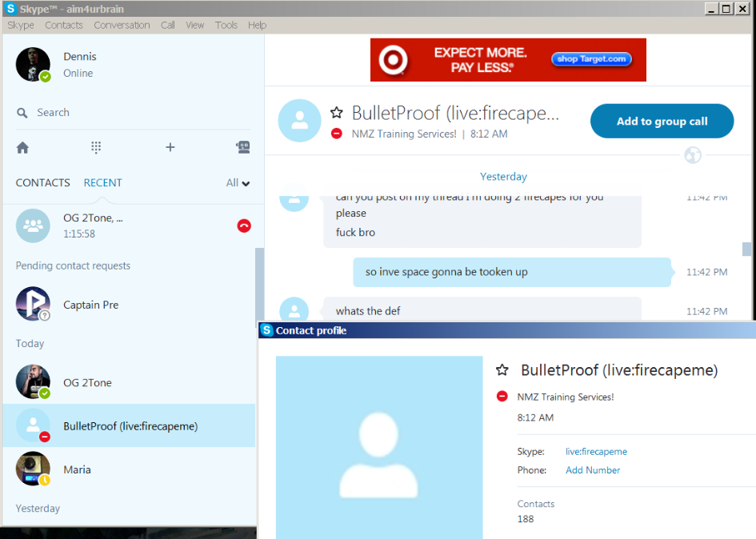The width and height of the screenshot is (756, 539).
Task: Click the OG 2Tone group avatar
Action: click(x=33, y=226)
